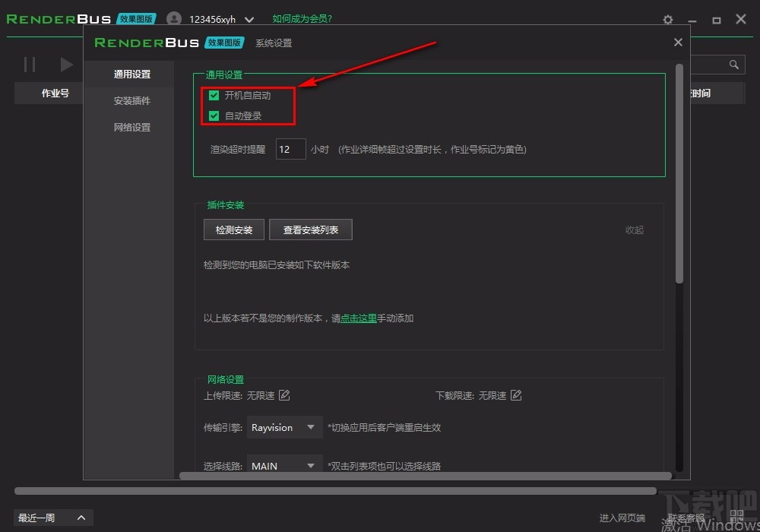Click the 作业号 column header
Screen dimensions: 760x532
55,93
